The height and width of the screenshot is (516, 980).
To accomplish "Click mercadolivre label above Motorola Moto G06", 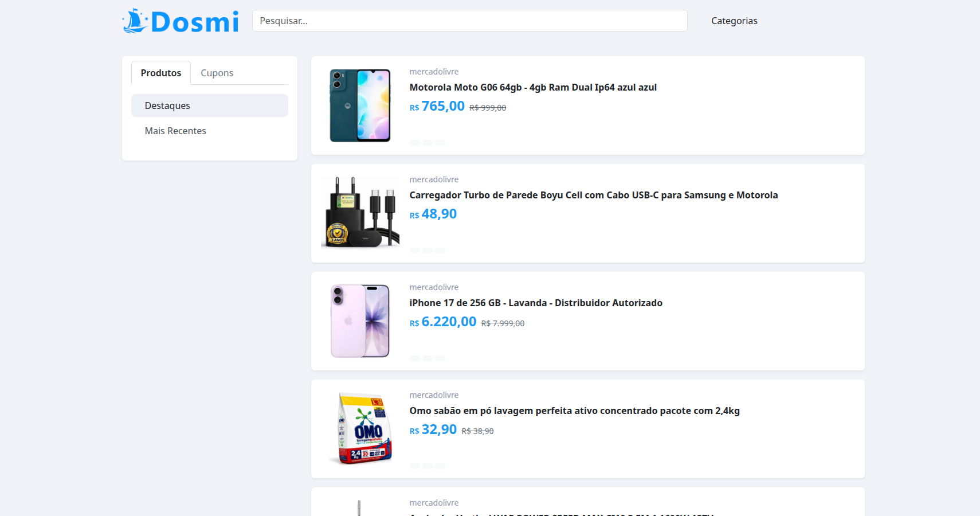I will [x=434, y=72].
